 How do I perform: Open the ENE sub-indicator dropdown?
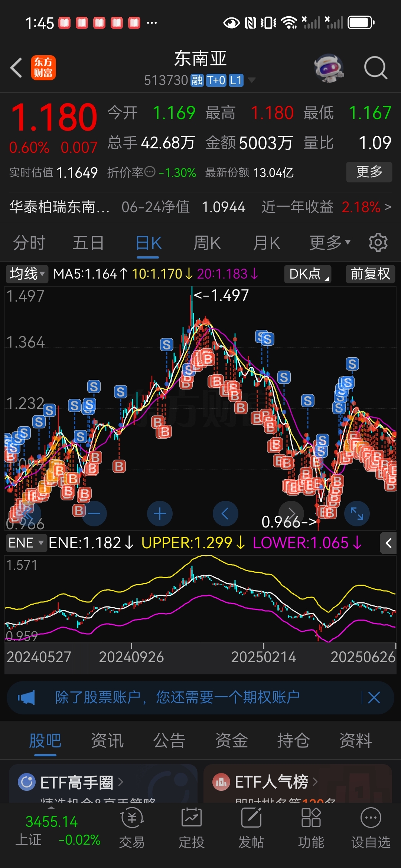[x=26, y=543]
